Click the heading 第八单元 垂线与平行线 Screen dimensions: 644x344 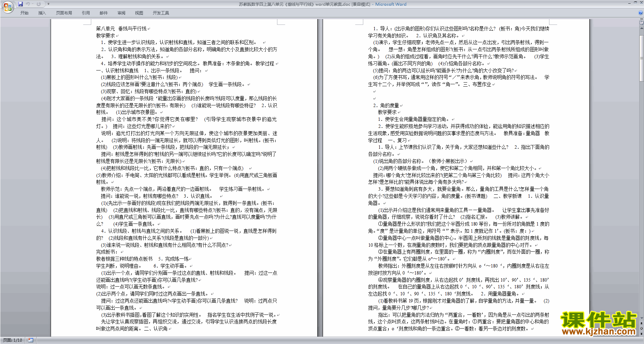(x=121, y=29)
